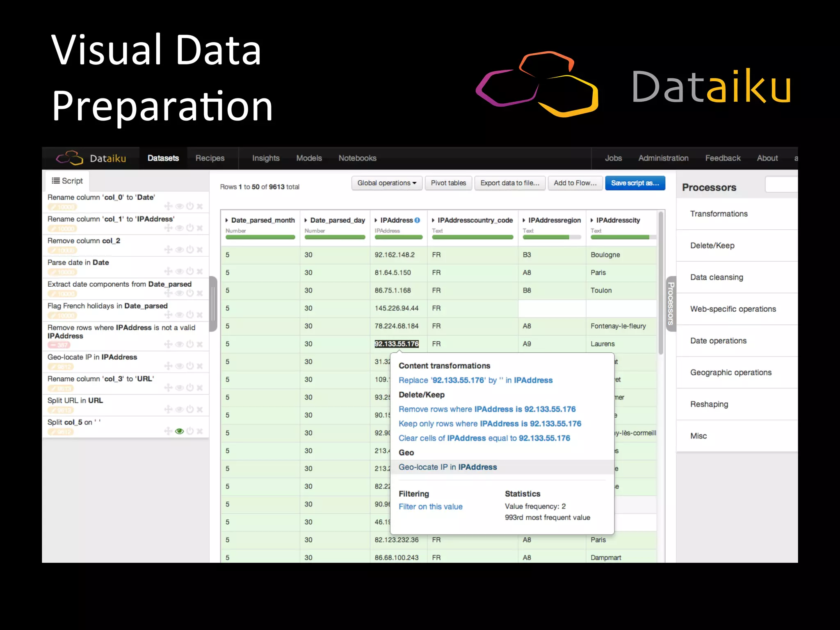Delete the 'Remove column col_2' step

point(200,250)
